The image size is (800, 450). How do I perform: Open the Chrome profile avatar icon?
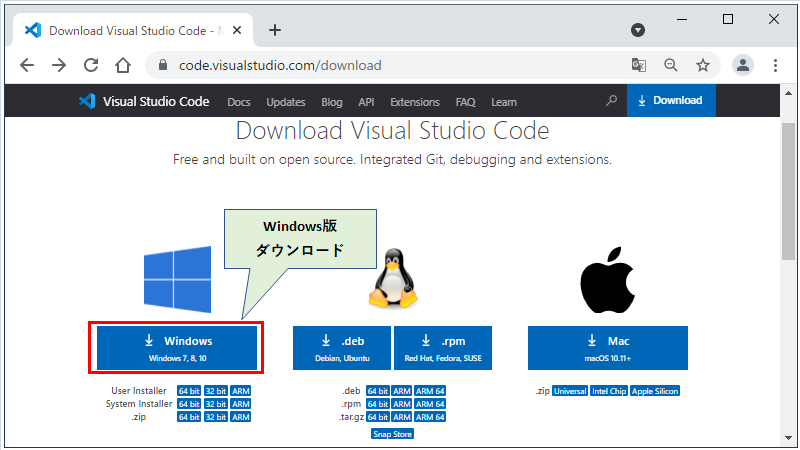click(743, 66)
